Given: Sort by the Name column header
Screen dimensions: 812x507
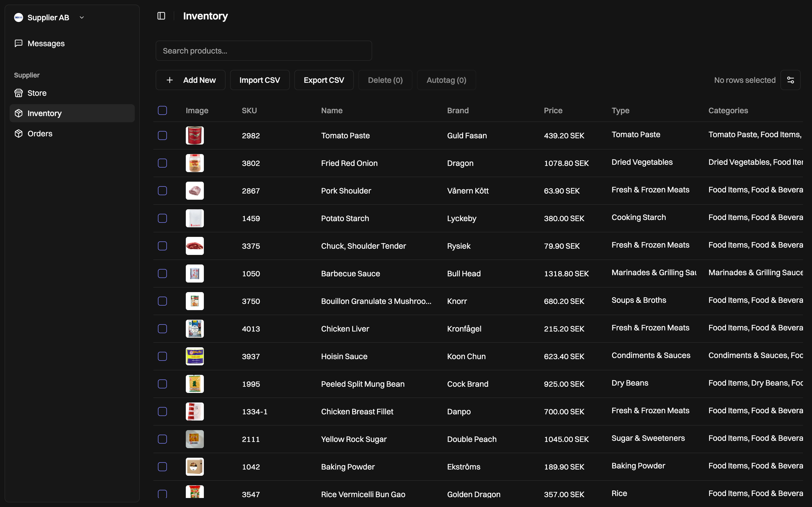Looking at the screenshot, I should tap(332, 110).
